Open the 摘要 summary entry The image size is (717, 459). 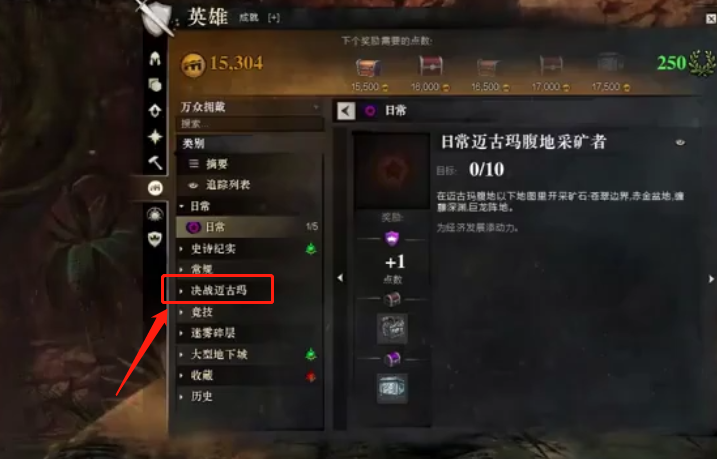[x=249, y=164]
